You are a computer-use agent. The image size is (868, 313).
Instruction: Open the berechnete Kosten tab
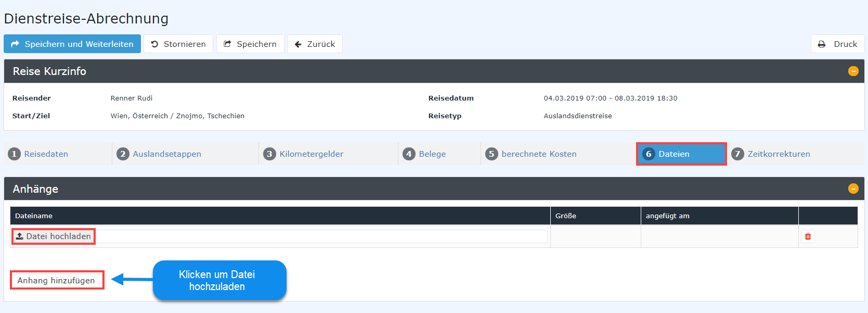(558, 154)
